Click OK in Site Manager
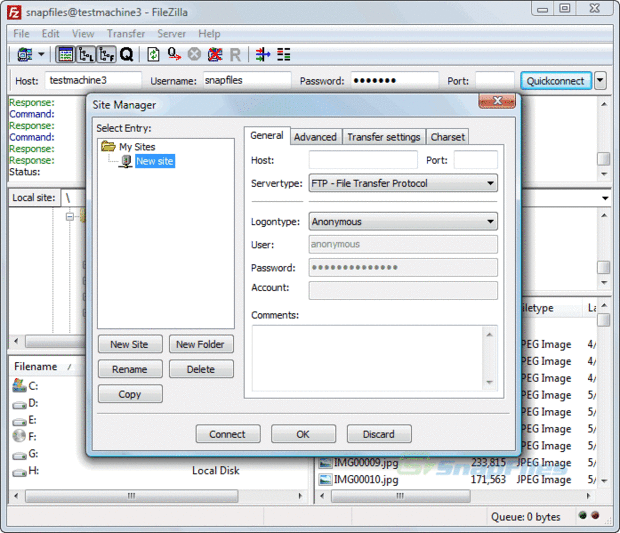Screen dimensions: 620x533 303,434
